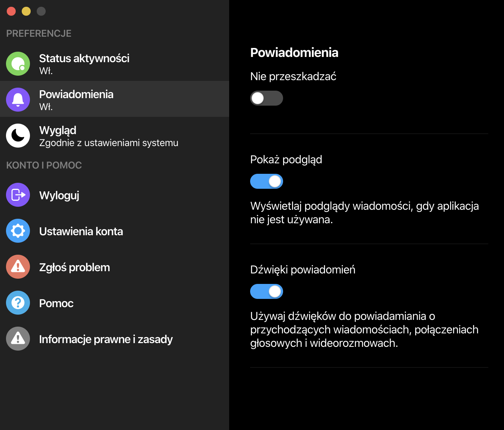Click the Pomoc label

pyautogui.click(x=56, y=303)
